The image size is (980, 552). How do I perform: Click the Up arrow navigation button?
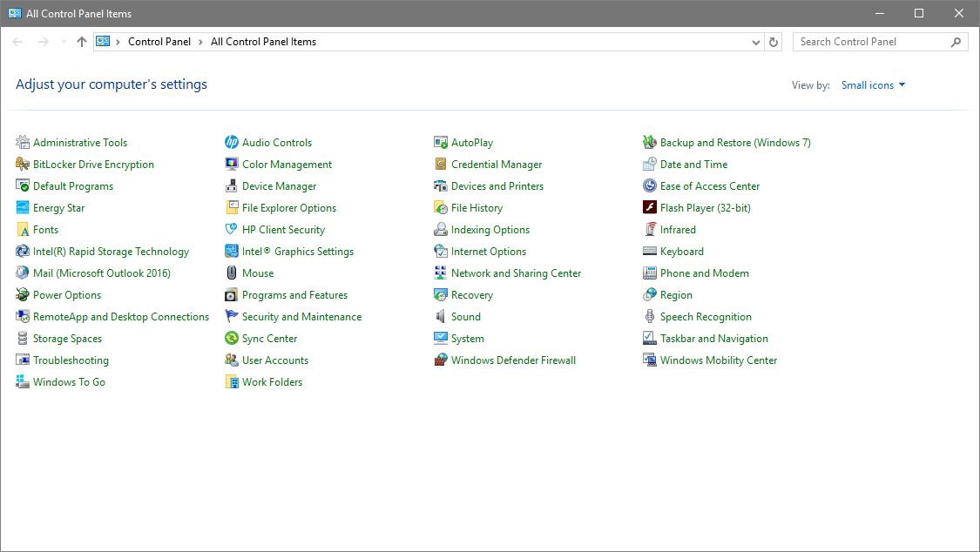tap(81, 42)
